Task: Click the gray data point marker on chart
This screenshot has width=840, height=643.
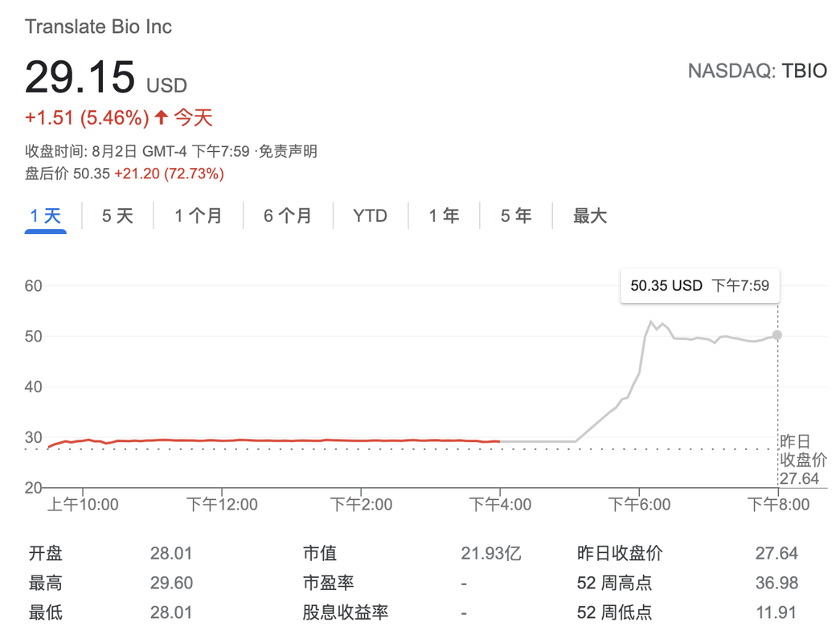Action: (x=776, y=335)
